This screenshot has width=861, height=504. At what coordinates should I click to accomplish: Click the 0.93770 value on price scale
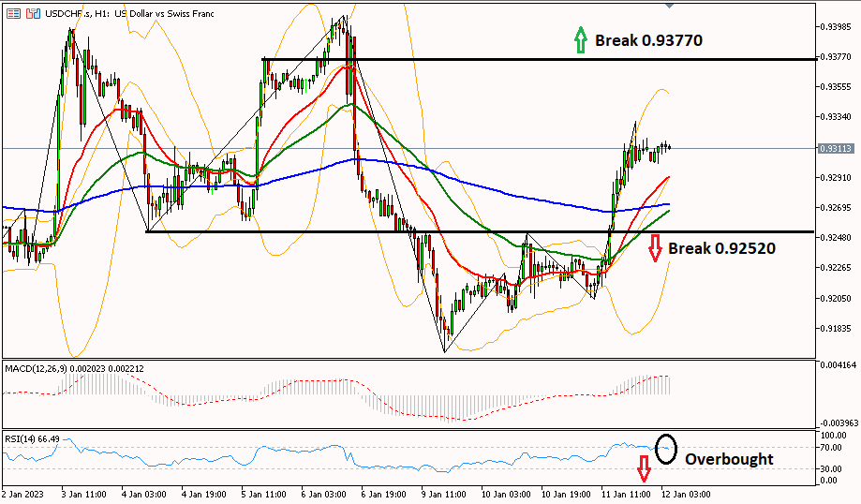(x=836, y=56)
